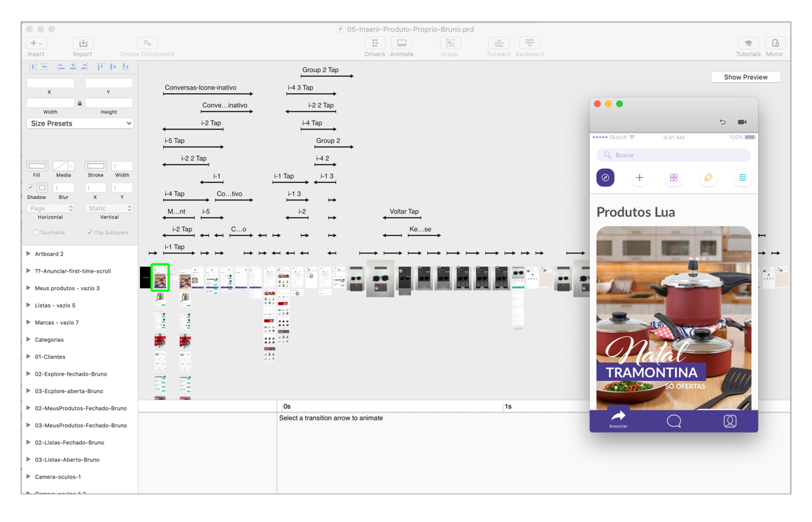Click the distribute vertically alignment icon
Screen dimensions: 812x522
coord(45,67)
